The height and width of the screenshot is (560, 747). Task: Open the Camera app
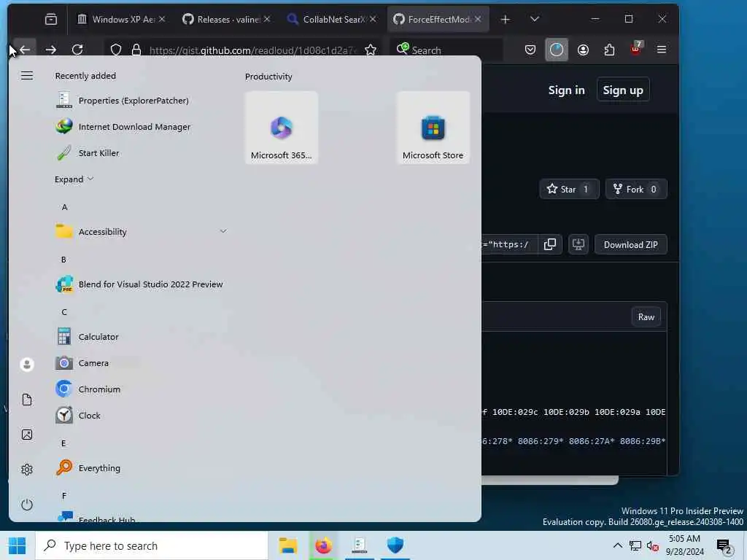(x=82, y=363)
